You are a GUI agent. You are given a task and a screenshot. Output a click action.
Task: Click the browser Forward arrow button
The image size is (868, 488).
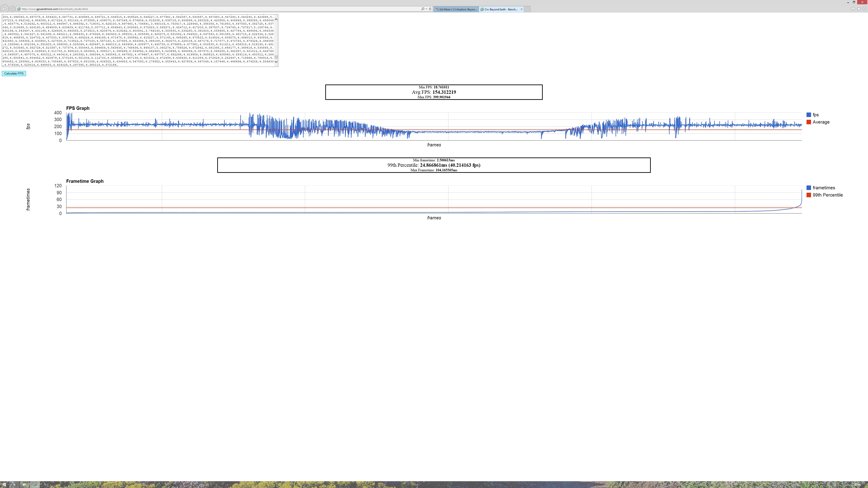pyautogui.click(x=12, y=9)
